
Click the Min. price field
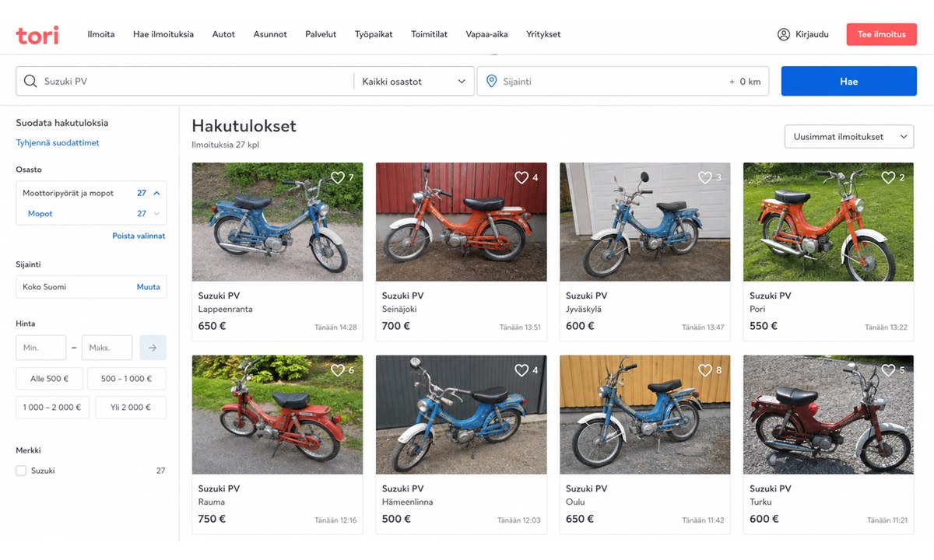pyautogui.click(x=41, y=348)
